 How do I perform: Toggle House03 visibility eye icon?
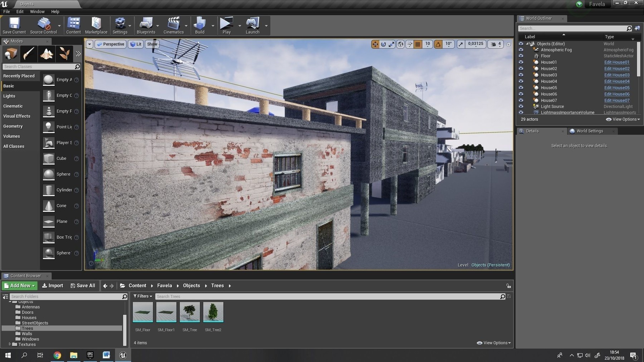click(x=521, y=75)
